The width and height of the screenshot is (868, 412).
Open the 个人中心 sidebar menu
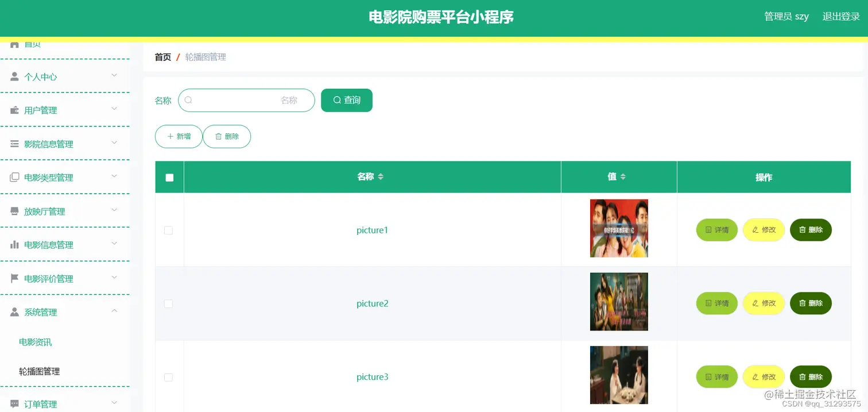click(65, 76)
